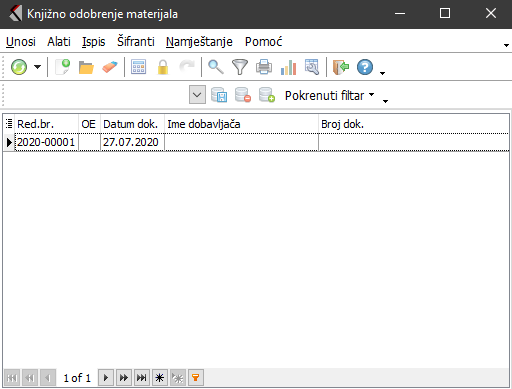Open the Pomoć menu

pyautogui.click(x=263, y=42)
